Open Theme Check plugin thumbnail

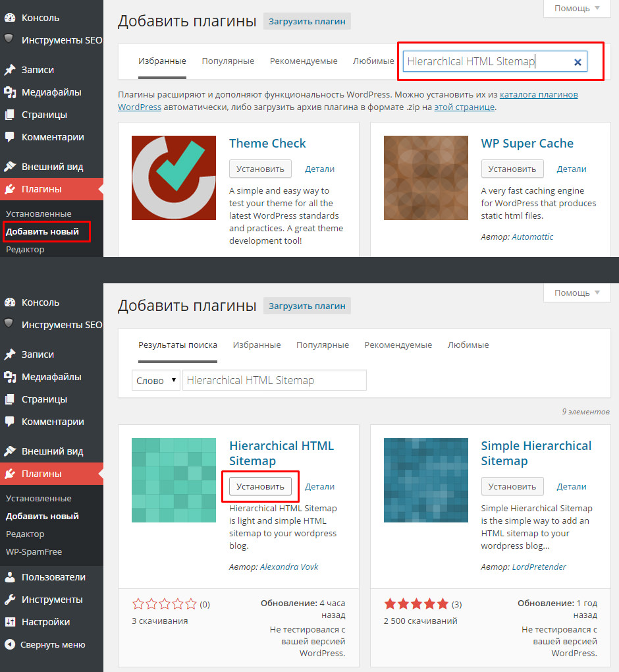point(173,178)
